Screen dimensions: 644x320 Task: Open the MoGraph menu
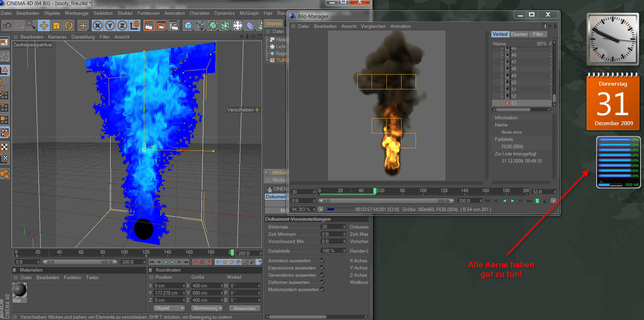(x=249, y=13)
